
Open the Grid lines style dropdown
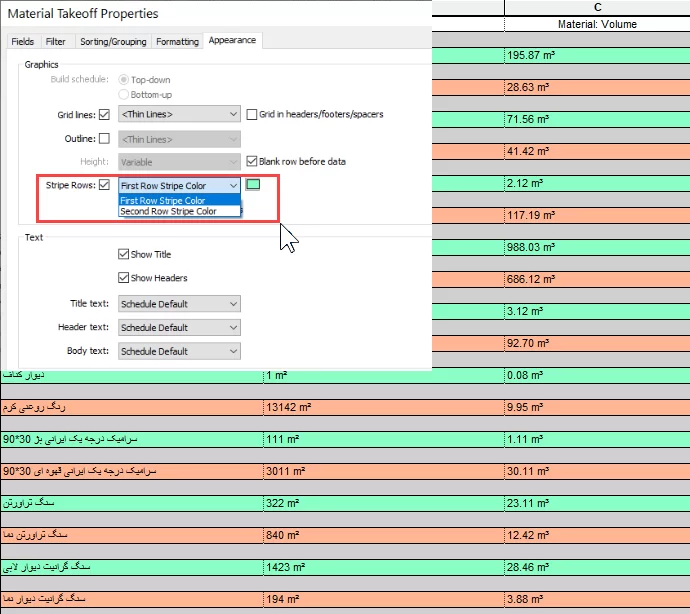[179, 115]
